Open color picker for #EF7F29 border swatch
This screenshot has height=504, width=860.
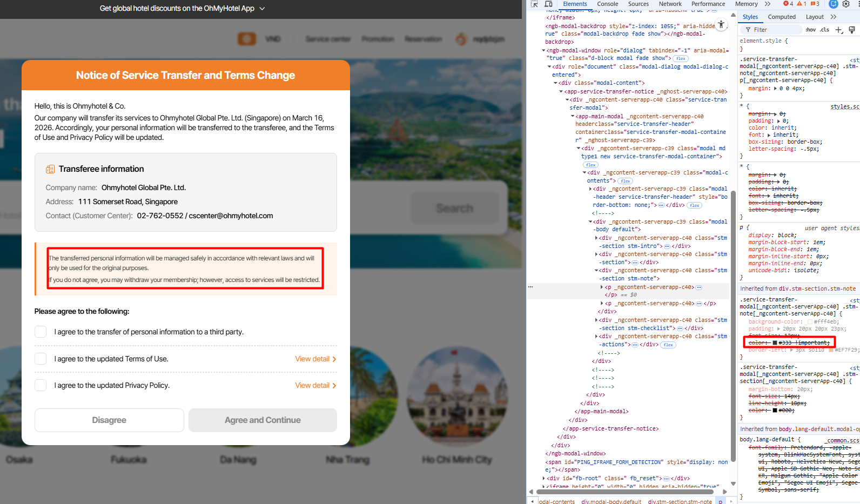(831, 350)
